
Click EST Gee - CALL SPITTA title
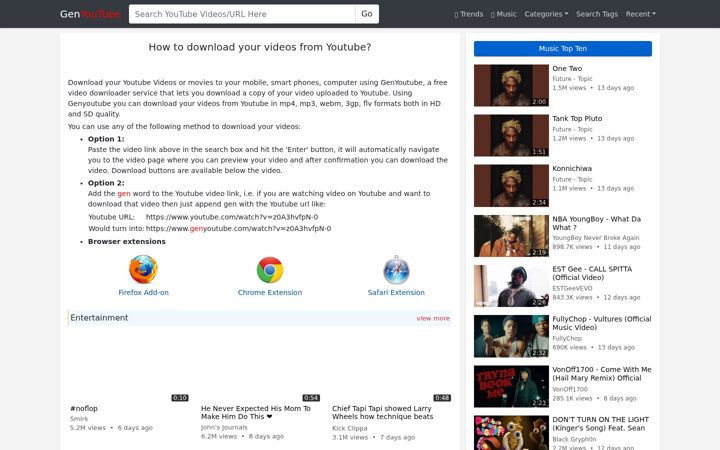click(x=592, y=273)
